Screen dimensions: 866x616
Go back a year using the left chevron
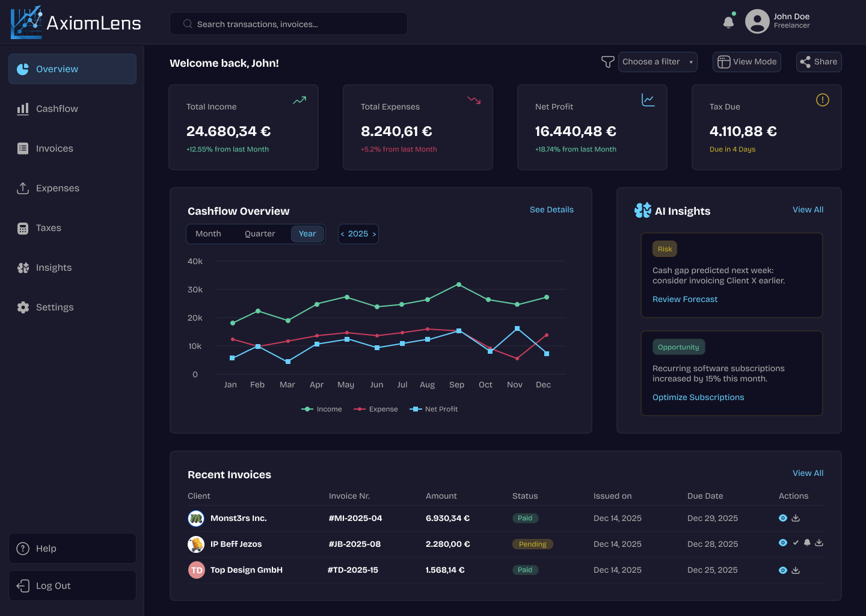tap(342, 233)
